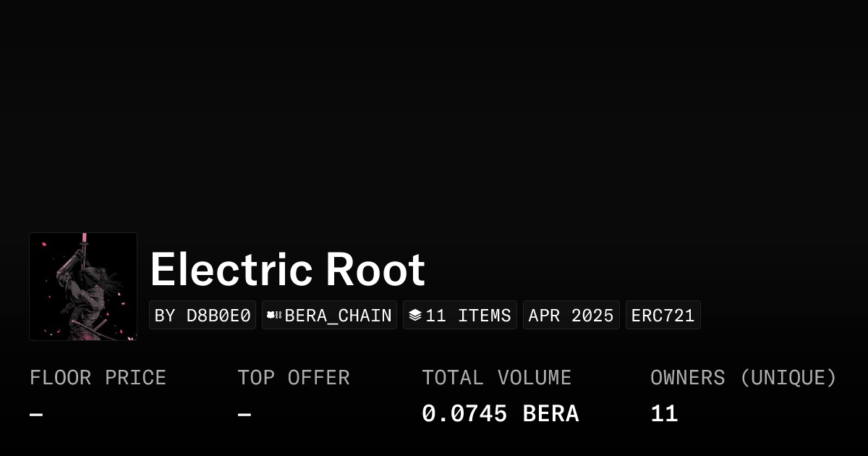Click the Electric Root collection title
The image size is (868, 456).
coord(288,269)
